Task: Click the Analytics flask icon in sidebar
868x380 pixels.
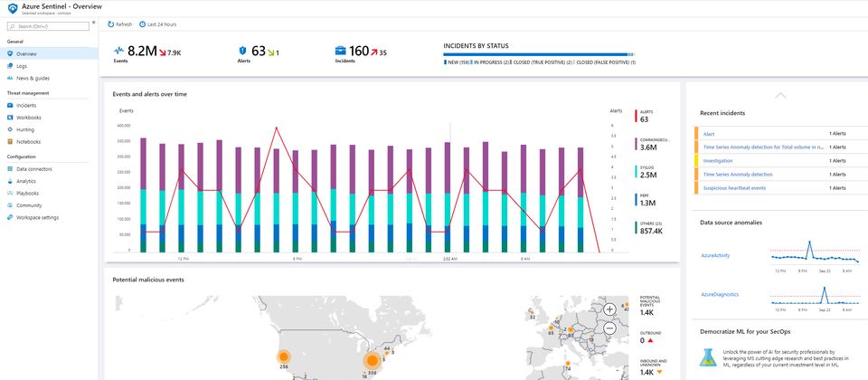Action: pos(10,181)
